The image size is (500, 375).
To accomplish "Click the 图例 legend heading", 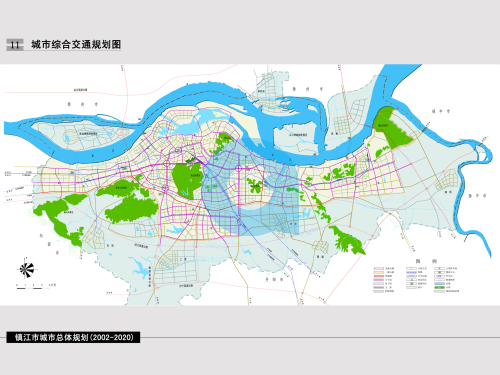I will pyautogui.click(x=426, y=261).
